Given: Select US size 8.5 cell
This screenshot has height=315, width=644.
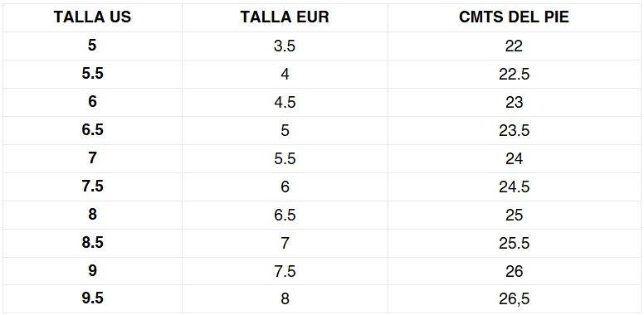Looking at the screenshot, I should (x=92, y=243).
